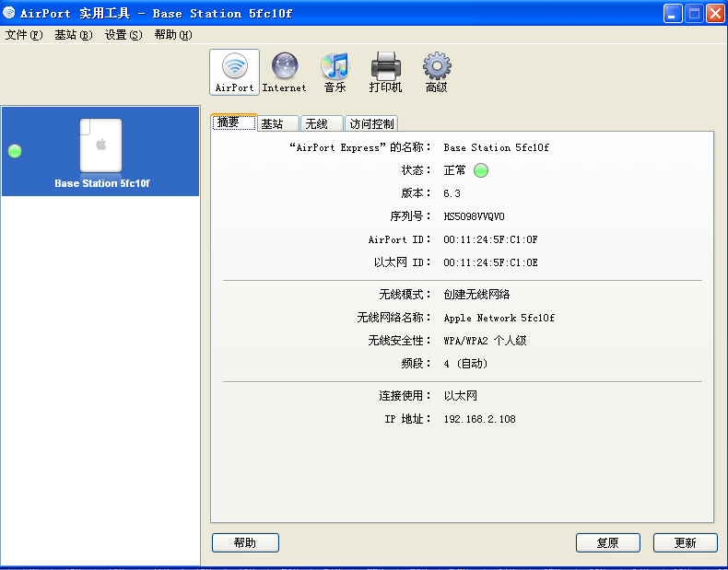Click the 复原 revert button
This screenshot has height=570, width=728.
click(x=608, y=542)
